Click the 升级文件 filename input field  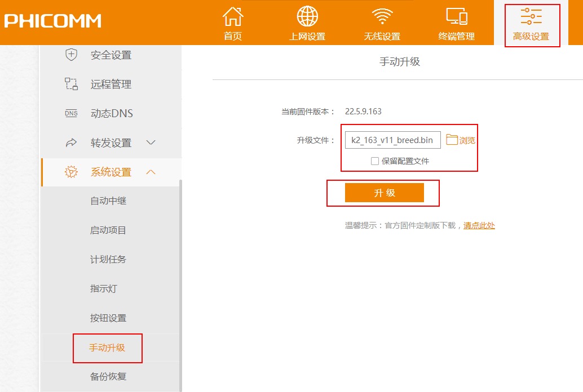[x=392, y=140]
